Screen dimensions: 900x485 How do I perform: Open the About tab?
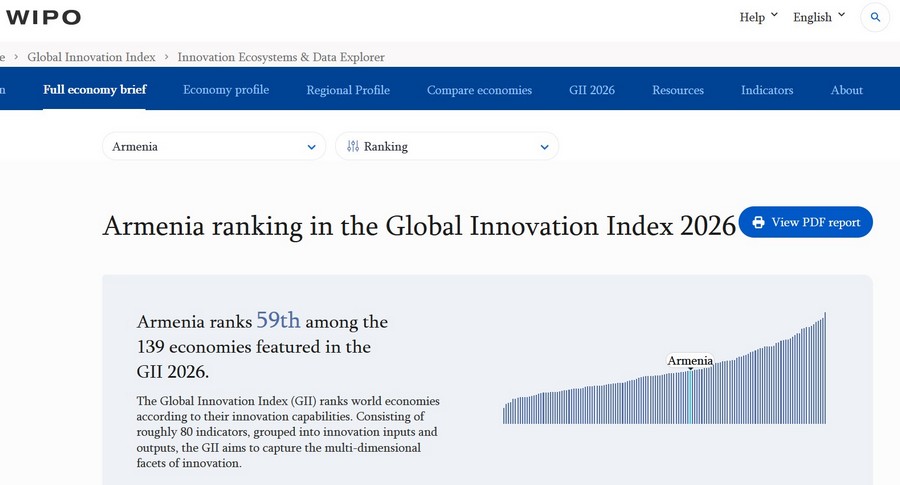(x=847, y=90)
